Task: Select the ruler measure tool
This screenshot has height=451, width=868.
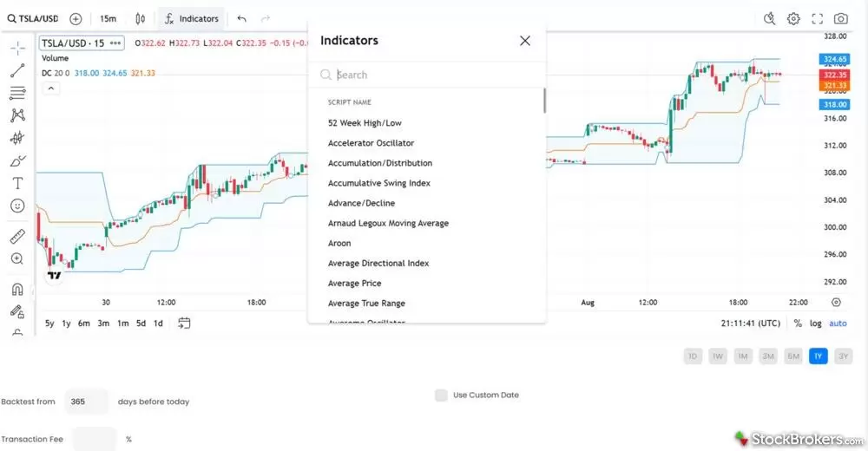Action: click(17, 236)
